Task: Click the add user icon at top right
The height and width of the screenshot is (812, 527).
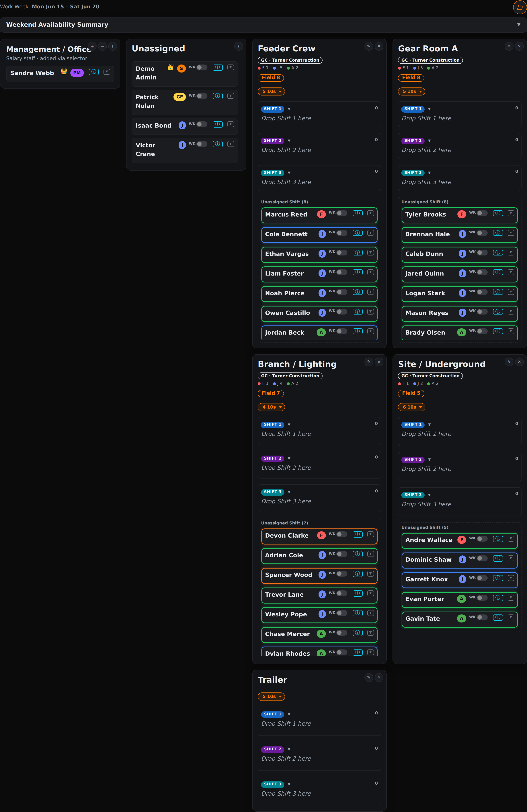Action: tap(520, 7)
